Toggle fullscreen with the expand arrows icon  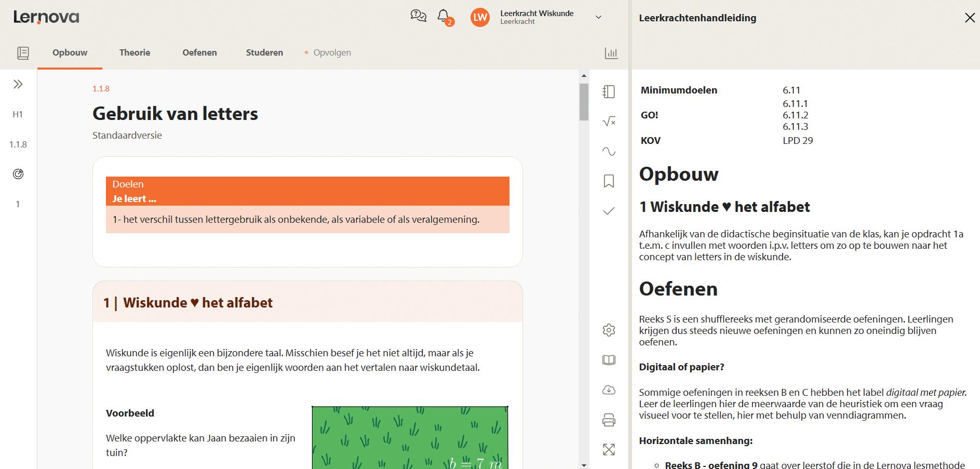pos(609,450)
